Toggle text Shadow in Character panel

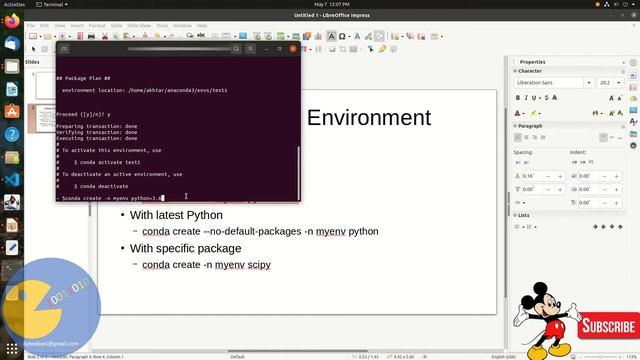coord(555,98)
